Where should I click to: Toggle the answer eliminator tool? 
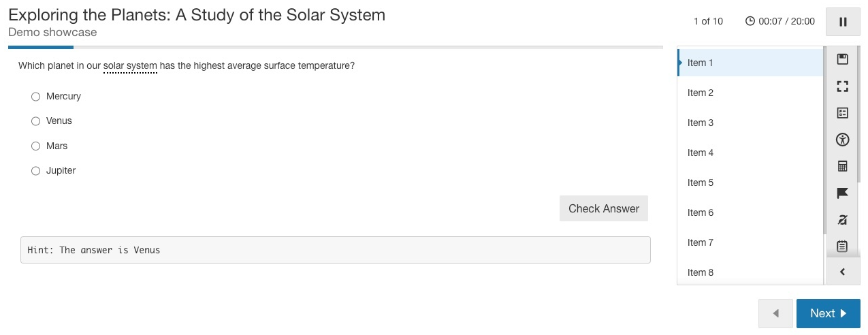[x=842, y=219]
